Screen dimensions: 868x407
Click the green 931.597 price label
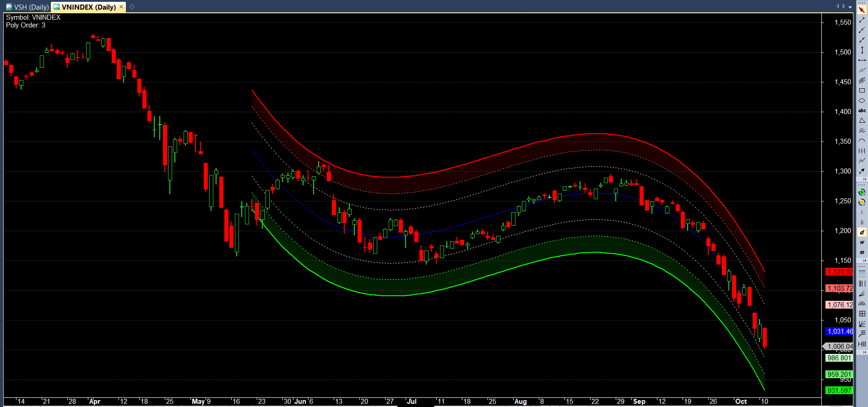tap(839, 391)
